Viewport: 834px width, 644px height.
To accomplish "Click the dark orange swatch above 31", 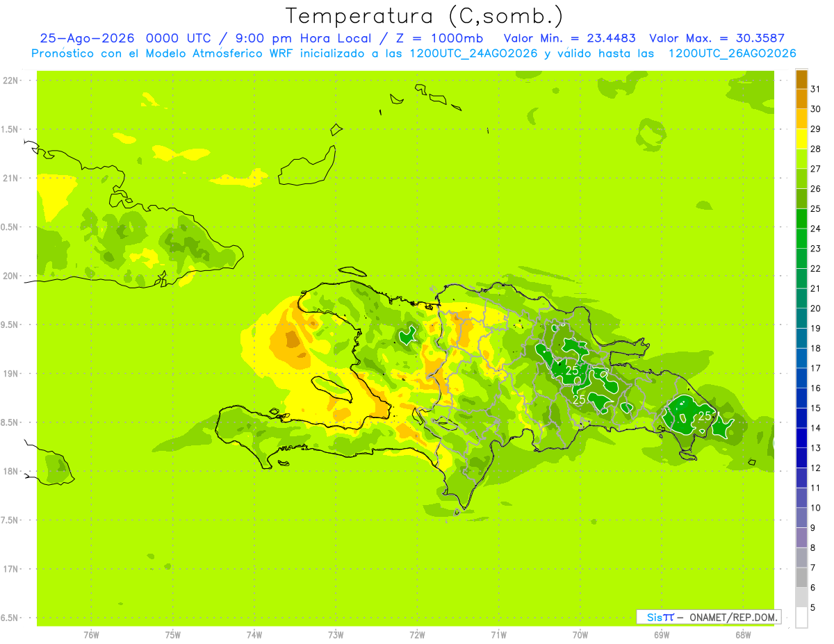I will coord(801,79).
